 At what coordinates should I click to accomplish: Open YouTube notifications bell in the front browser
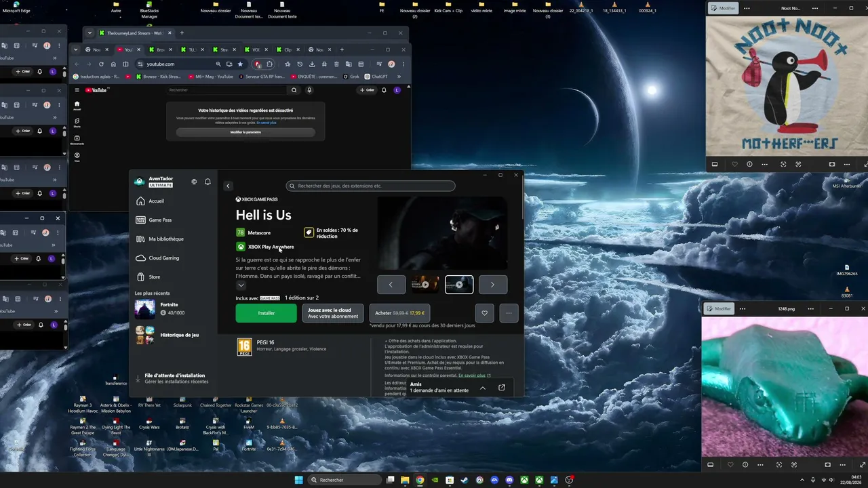385,90
